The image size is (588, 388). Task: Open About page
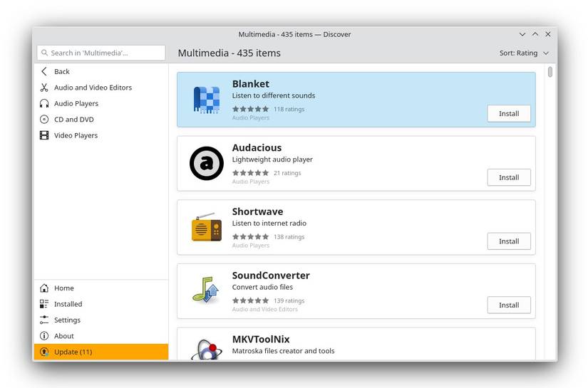tap(101, 336)
